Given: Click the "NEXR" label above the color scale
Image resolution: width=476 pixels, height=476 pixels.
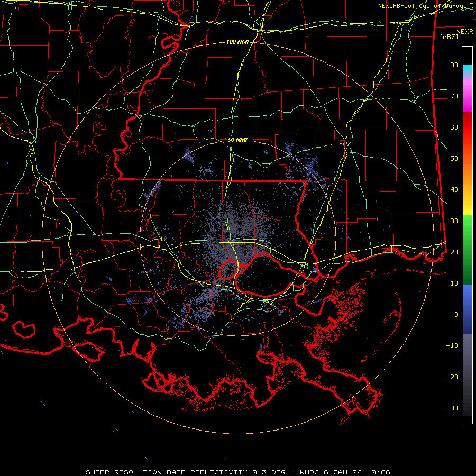Looking at the screenshot, I should point(465,32).
